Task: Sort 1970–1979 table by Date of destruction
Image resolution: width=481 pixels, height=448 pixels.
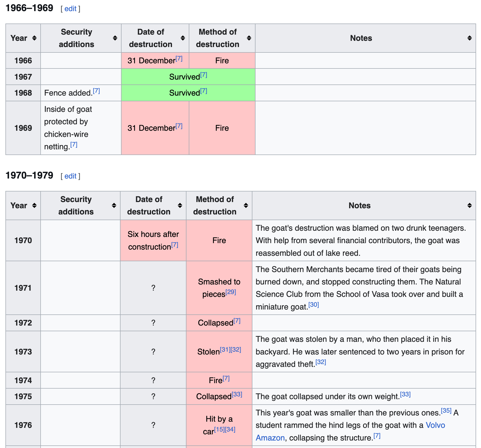Action: coord(180,206)
